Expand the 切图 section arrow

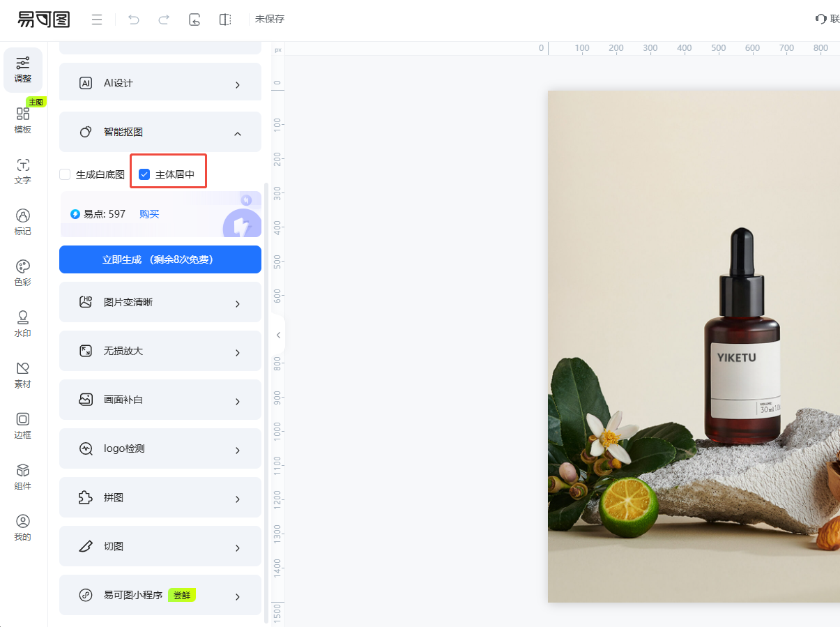click(238, 547)
